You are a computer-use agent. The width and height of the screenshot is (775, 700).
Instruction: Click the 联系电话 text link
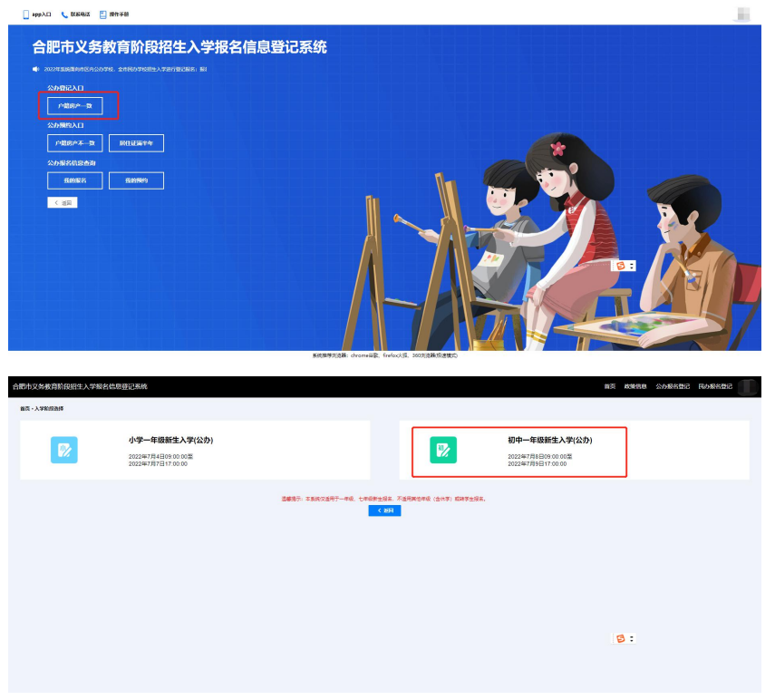pos(80,15)
